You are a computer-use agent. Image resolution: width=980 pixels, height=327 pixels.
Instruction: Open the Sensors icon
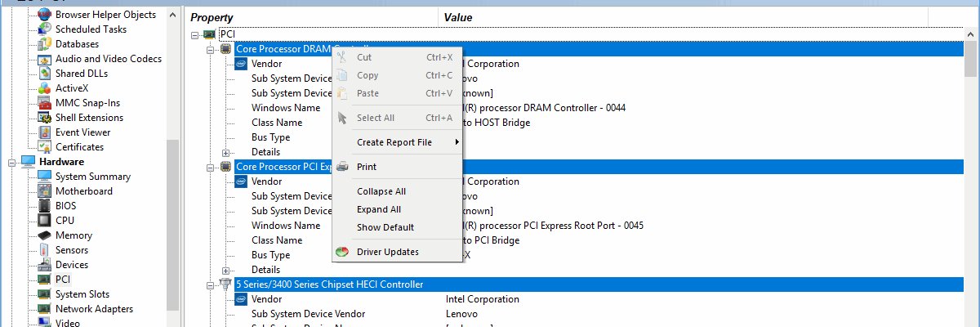(x=44, y=250)
